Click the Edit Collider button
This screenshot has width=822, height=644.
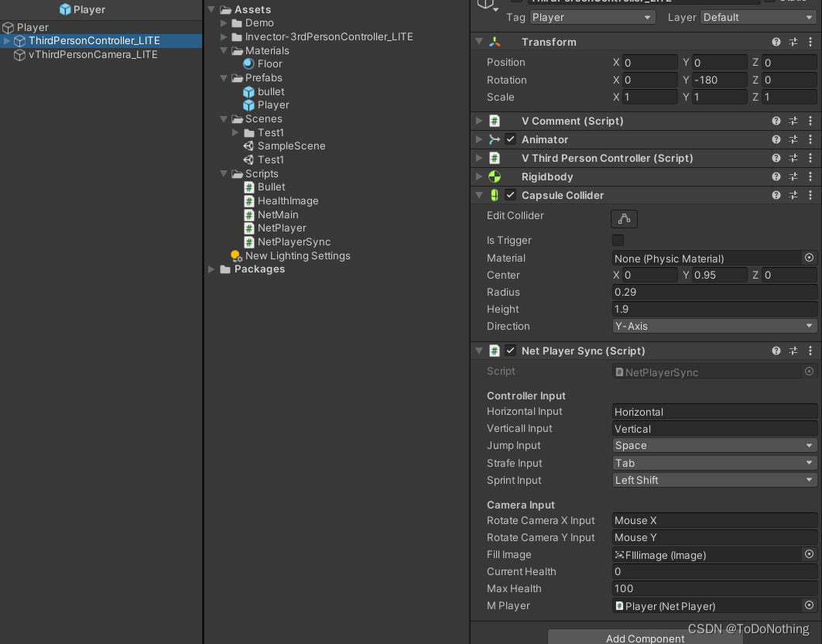tap(624, 219)
